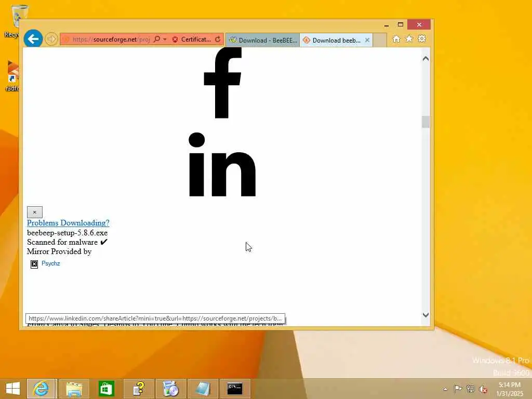Close the Internet Explorer window
Viewport: 532px width, 399px height.
[419, 24]
